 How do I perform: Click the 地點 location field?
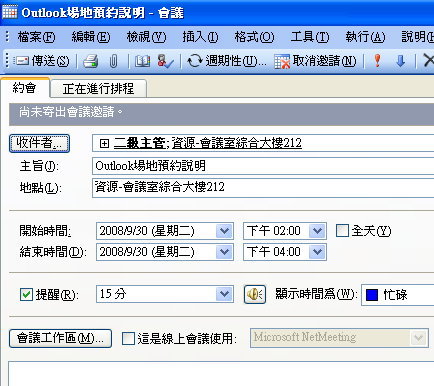[x=263, y=187]
